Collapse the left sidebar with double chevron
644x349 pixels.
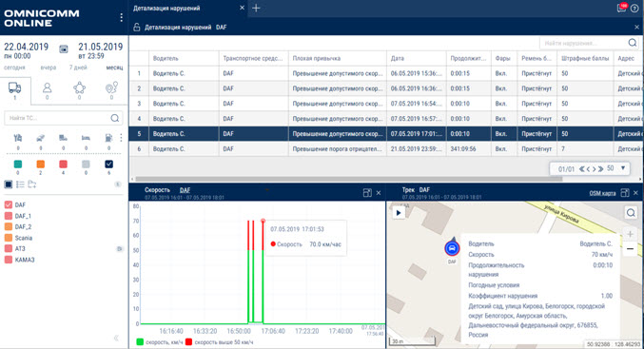pyautogui.click(x=116, y=338)
